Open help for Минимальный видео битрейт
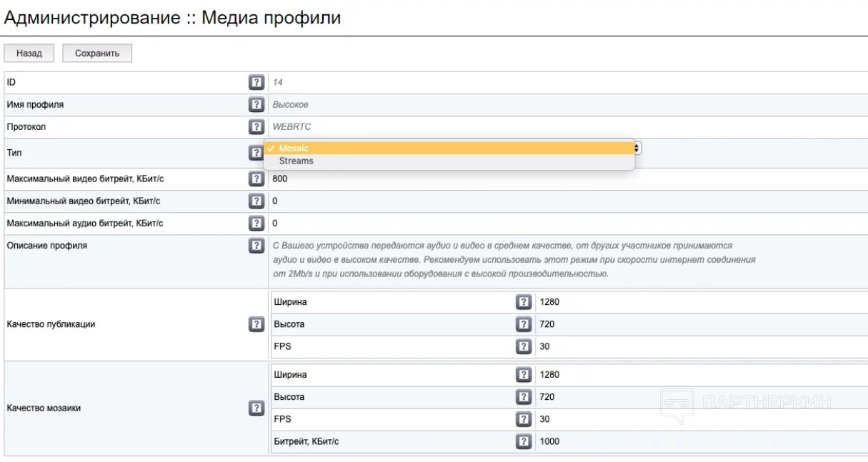 [256, 201]
